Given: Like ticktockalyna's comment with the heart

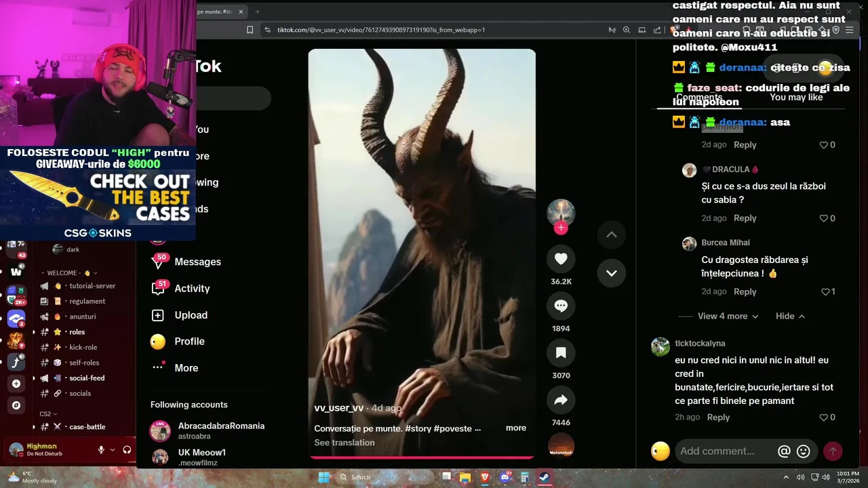Looking at the screenshot, I should click(824, 418).
